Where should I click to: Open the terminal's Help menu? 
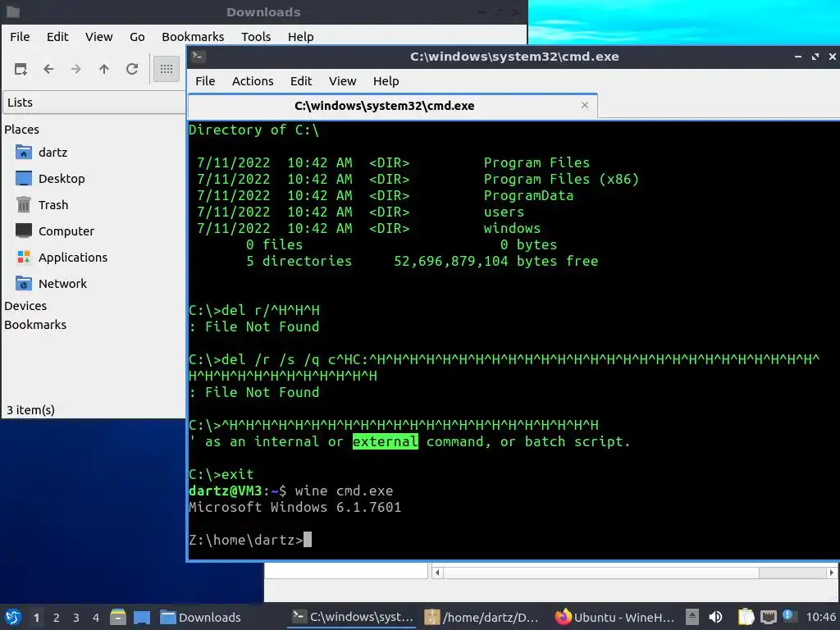(x=386, y=81)
